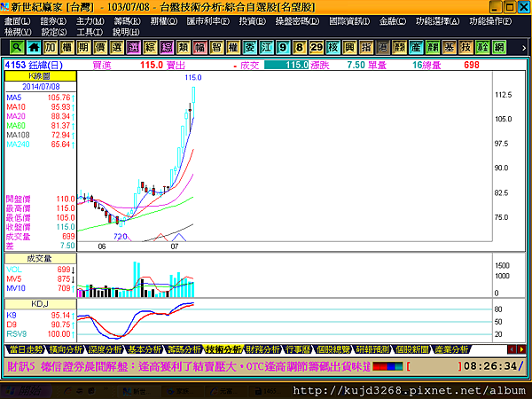Viewport: 532px width, 399px height.
Task: Click the cyan 委 toolbar icon
Action: click(250, 47)
